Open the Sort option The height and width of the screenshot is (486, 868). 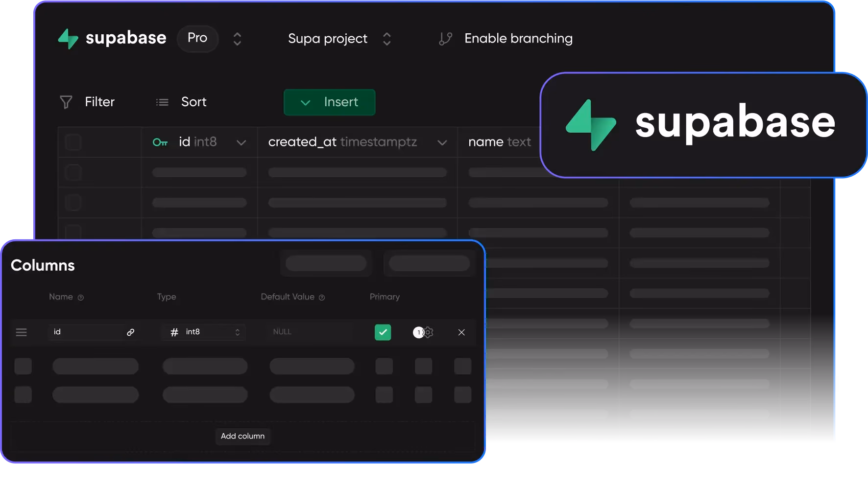coord(194,102)
